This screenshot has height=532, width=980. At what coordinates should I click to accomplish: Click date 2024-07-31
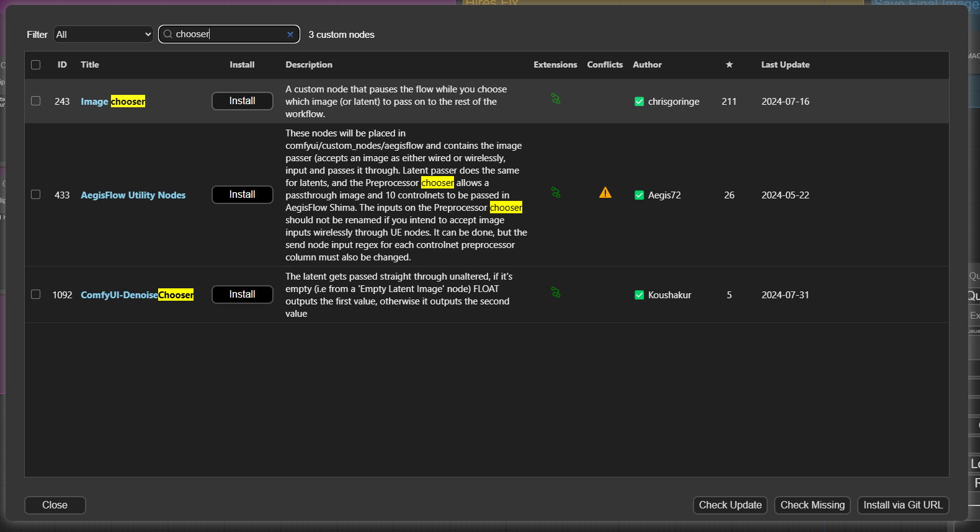785,295
